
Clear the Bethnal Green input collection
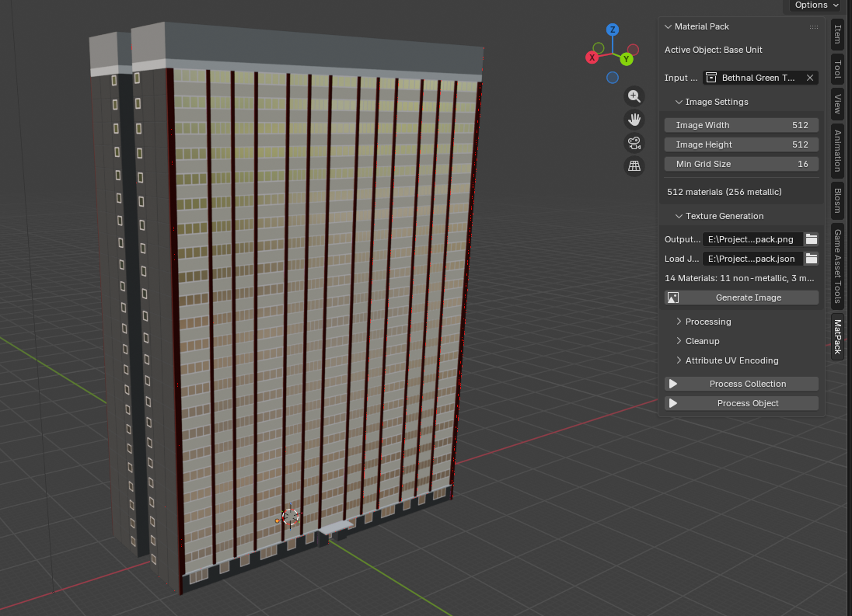click(x=809, y=78)
